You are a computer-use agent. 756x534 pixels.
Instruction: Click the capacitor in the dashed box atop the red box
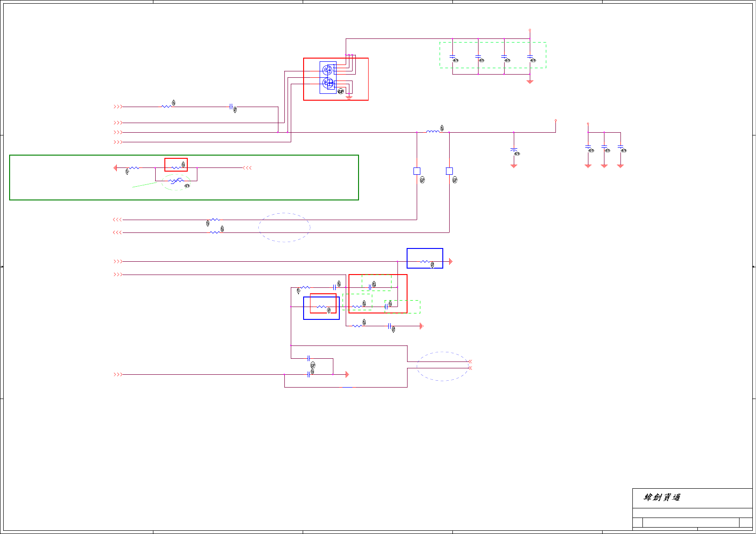[x=370, y=287]
